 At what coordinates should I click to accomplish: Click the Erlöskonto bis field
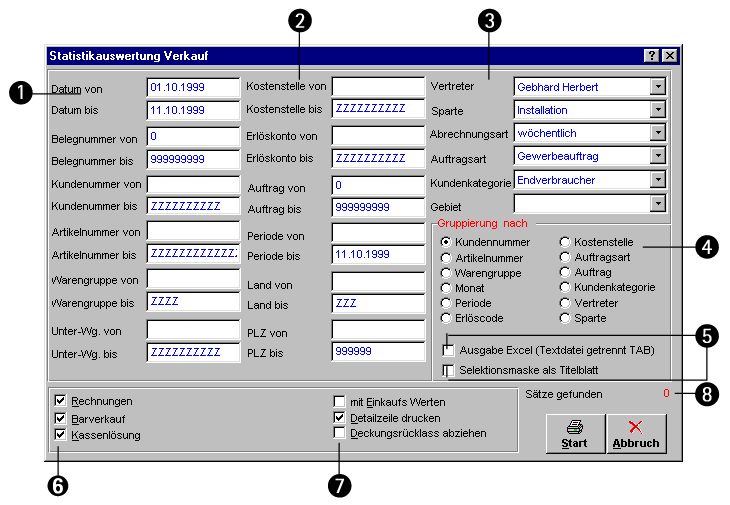tap(378, 158)
